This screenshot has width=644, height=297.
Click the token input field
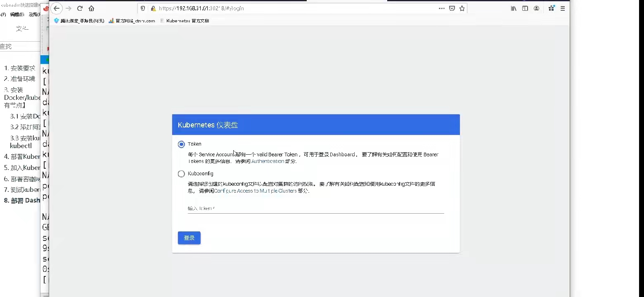click(x=316, y=209)
